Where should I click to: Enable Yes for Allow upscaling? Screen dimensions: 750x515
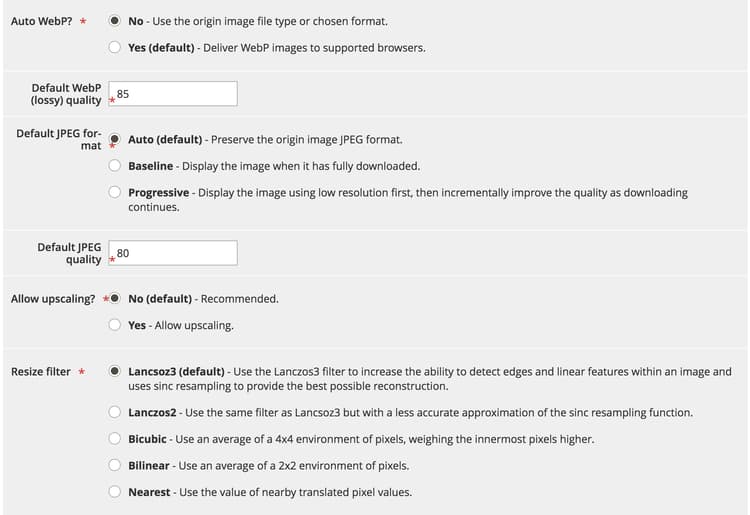[x=114, y=325]
